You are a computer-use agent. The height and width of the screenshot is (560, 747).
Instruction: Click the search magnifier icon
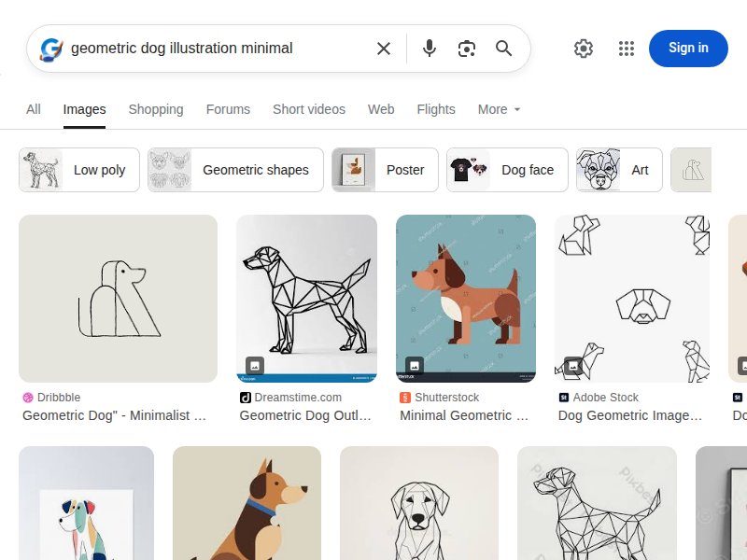pyautogui.click(x=504, y=49)
